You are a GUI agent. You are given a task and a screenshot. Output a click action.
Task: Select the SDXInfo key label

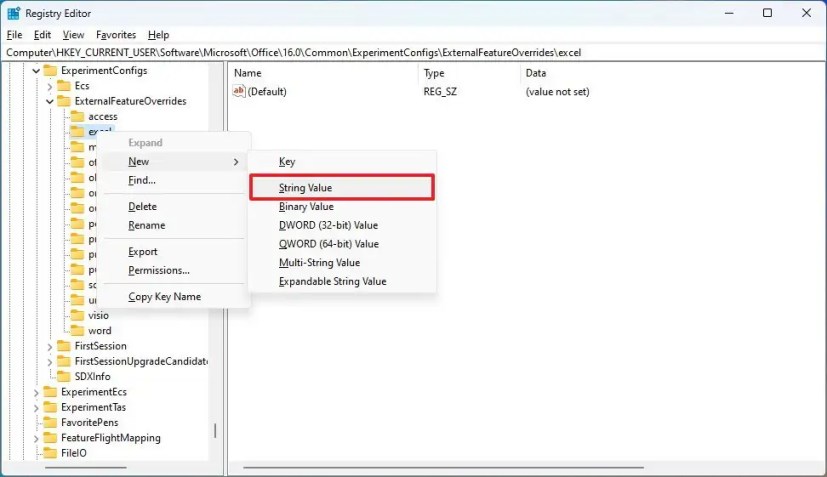[x=92, y=377]
